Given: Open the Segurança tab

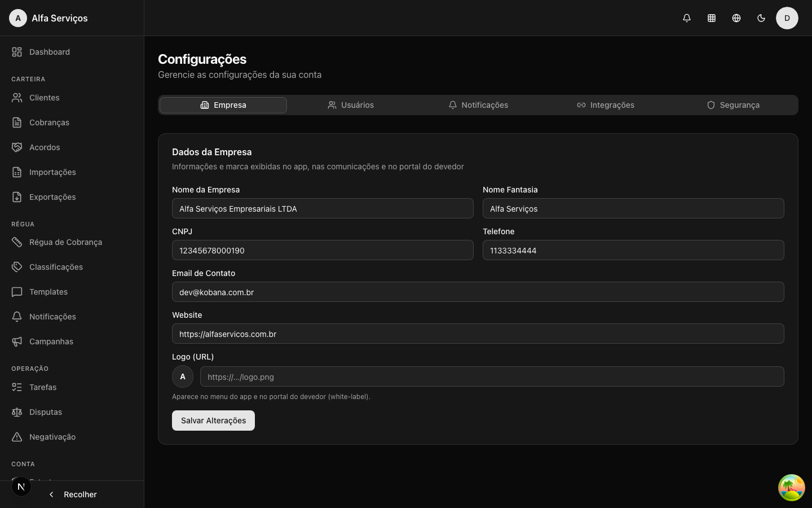Looking at the screenshot, I should 733,105.
